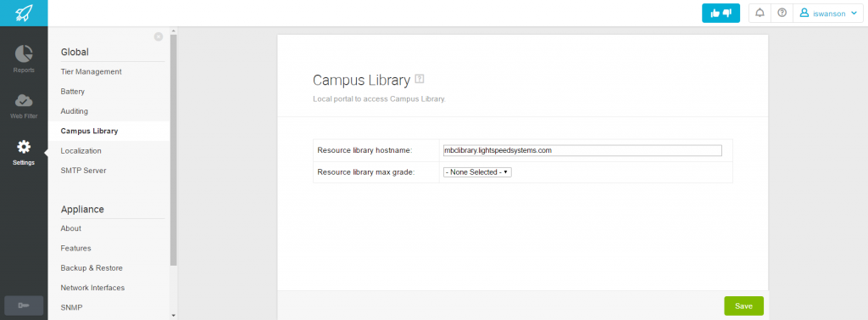
Task: Click 'Local portal to access Campus Library.' text
Action: tap(379, 99)
